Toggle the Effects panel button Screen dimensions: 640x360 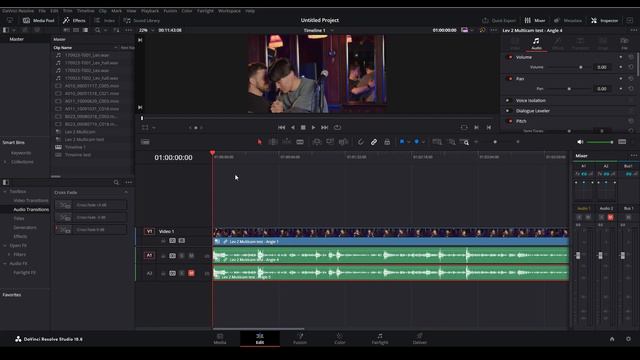pos(74,20)
